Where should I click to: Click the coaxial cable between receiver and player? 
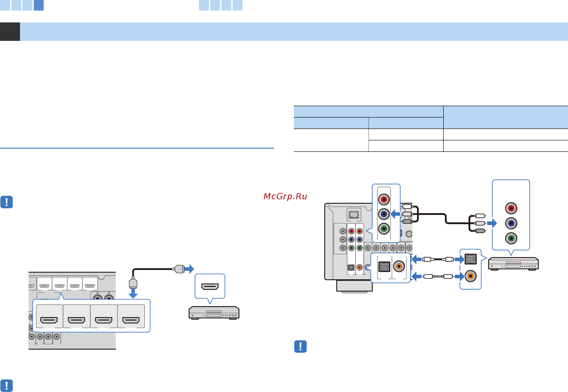(438, 276)
